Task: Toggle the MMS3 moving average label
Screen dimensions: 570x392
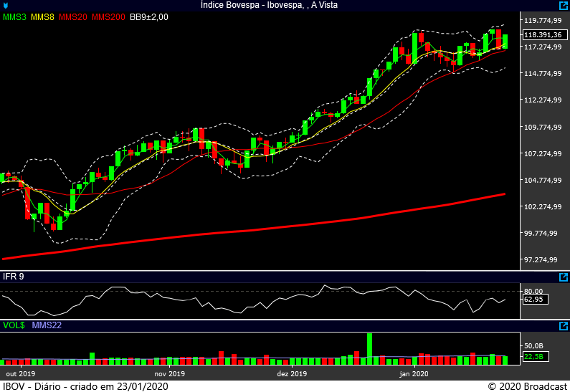Action: click(15, 17)
